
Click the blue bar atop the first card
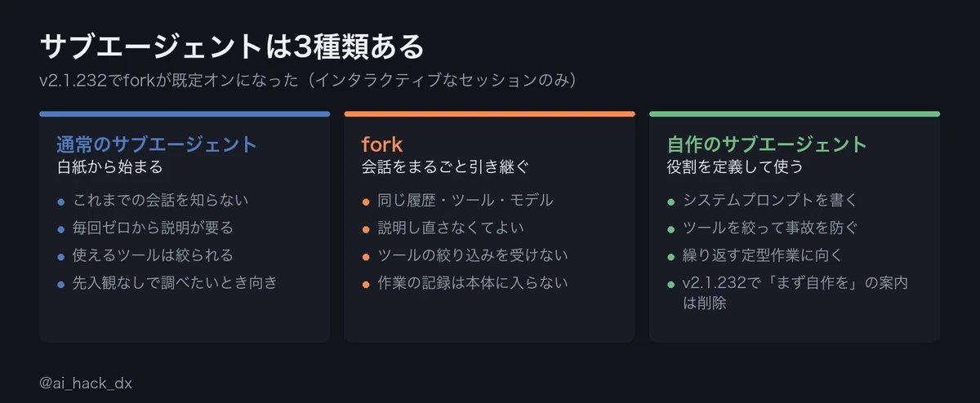185,113
